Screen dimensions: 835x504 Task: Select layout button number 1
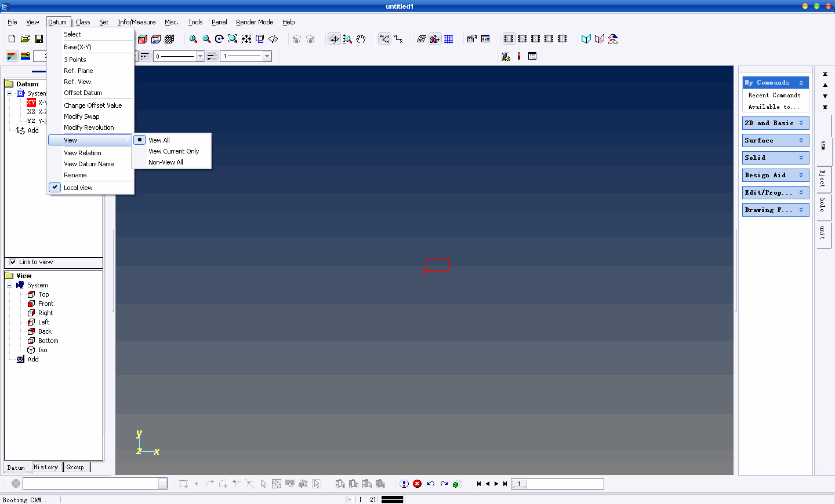coord(509,39)
